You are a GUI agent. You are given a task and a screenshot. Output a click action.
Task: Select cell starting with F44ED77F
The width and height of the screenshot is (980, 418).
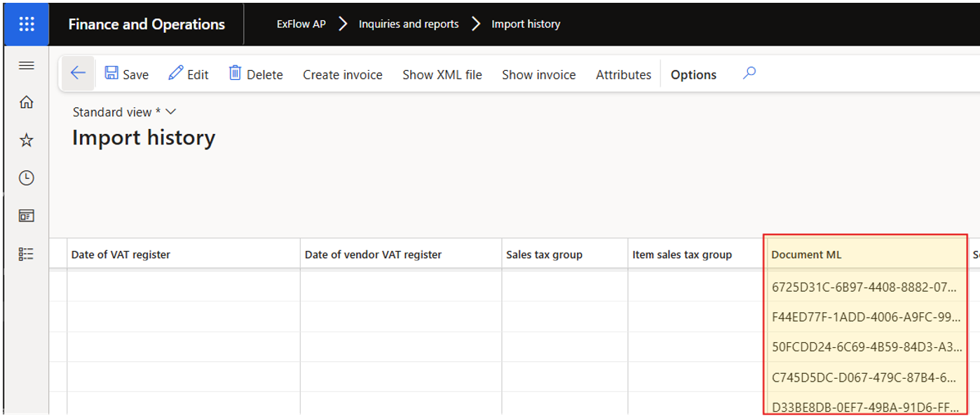866,317
